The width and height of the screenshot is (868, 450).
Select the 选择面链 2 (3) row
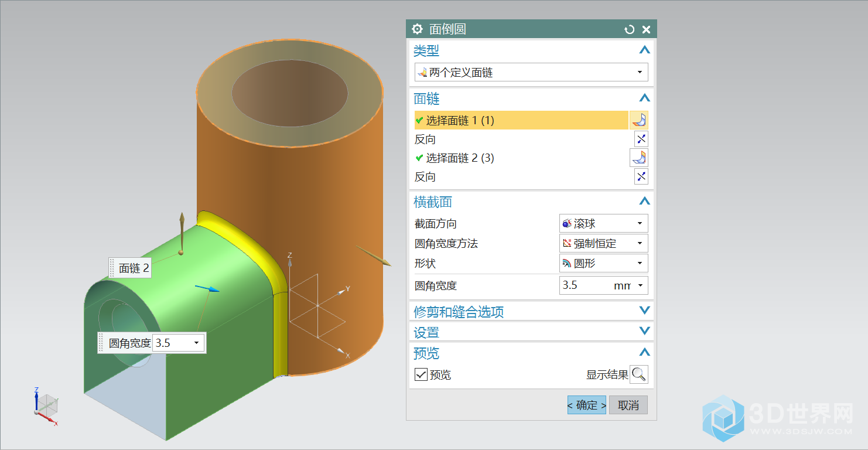tap(521, 158)
